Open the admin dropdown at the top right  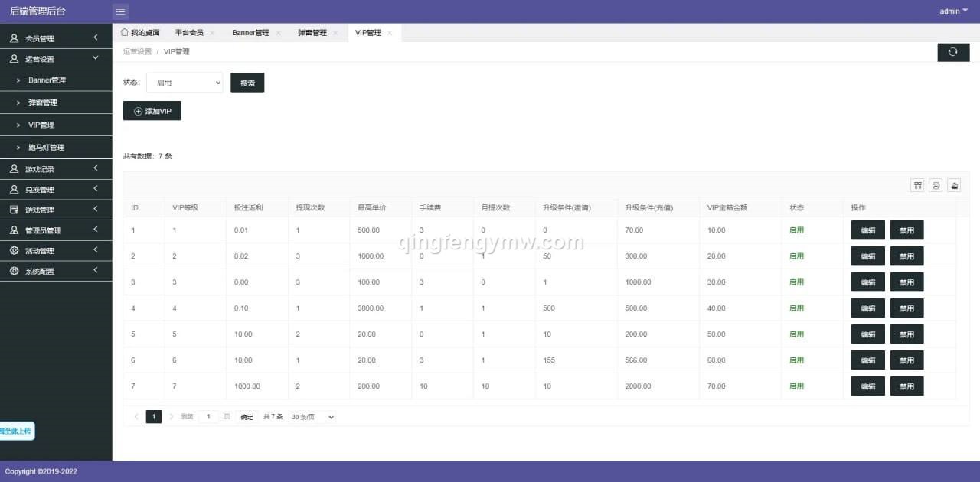tap(952, 11)
